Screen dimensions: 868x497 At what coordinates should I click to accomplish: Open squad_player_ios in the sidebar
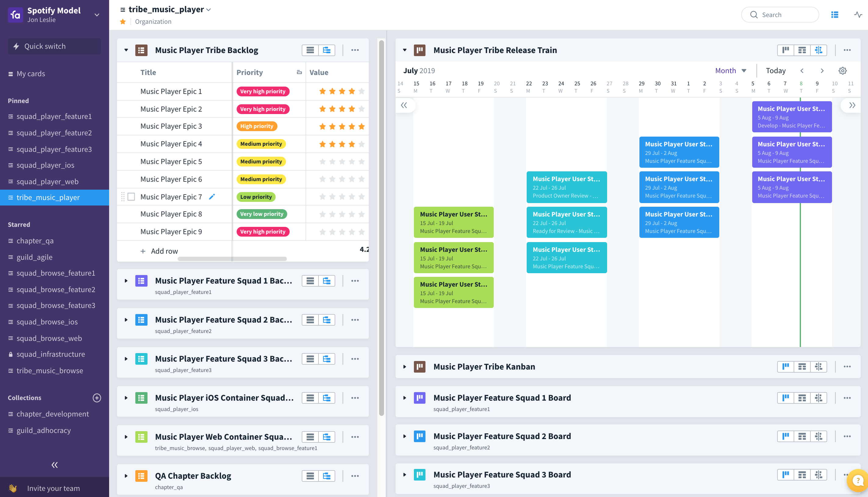(x=45, y=165)
